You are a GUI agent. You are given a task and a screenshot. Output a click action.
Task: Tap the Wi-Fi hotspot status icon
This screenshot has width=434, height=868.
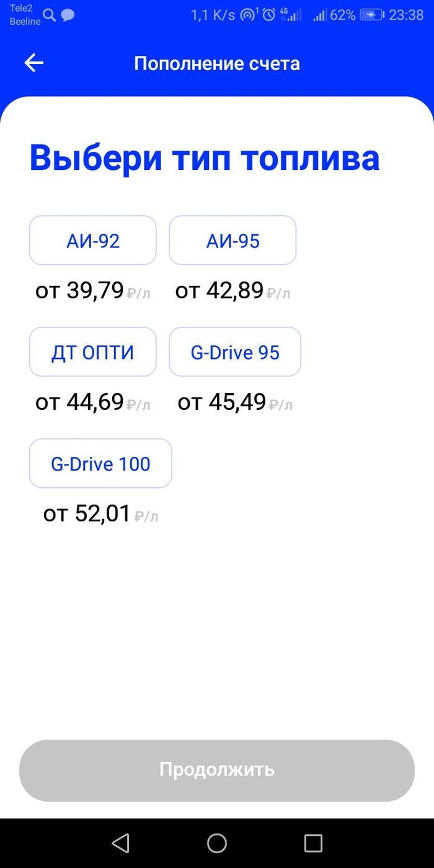point(248,15)
